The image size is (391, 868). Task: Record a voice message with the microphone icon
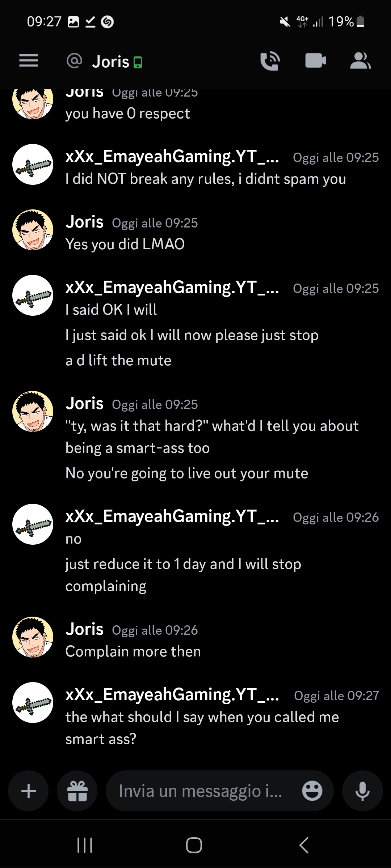click(362, 791)
